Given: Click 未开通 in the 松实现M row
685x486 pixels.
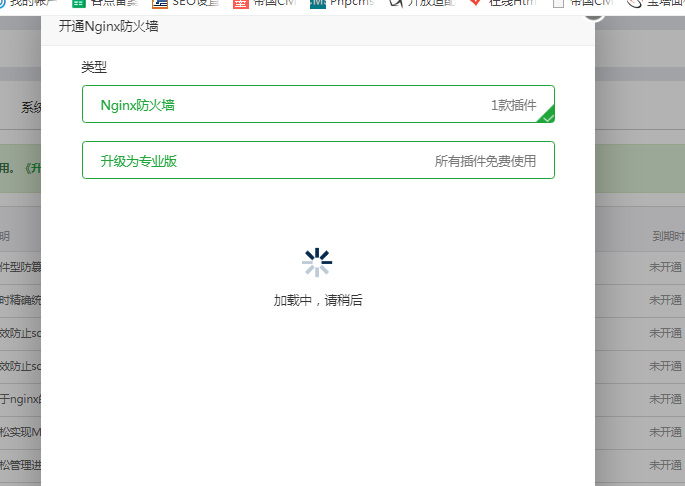Looking at the screenshot, I should pyautogui.click(x=665, y=432).
